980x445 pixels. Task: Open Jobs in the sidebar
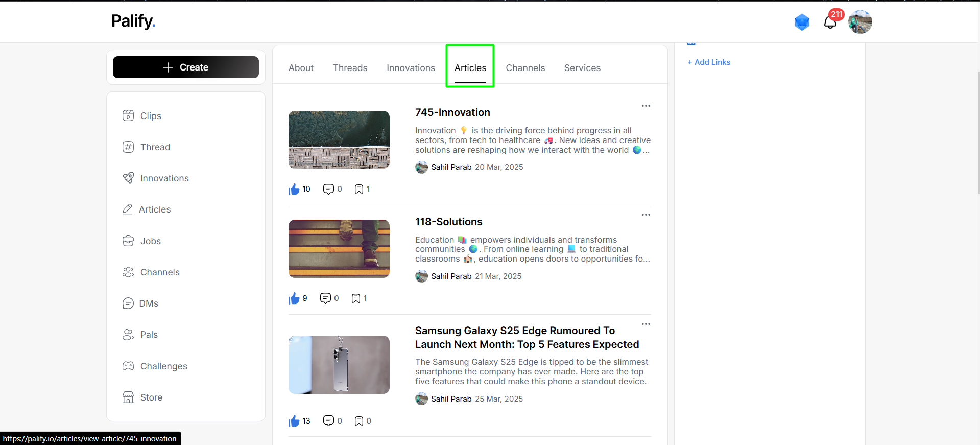pyautogui.click(x=142, y=241)
